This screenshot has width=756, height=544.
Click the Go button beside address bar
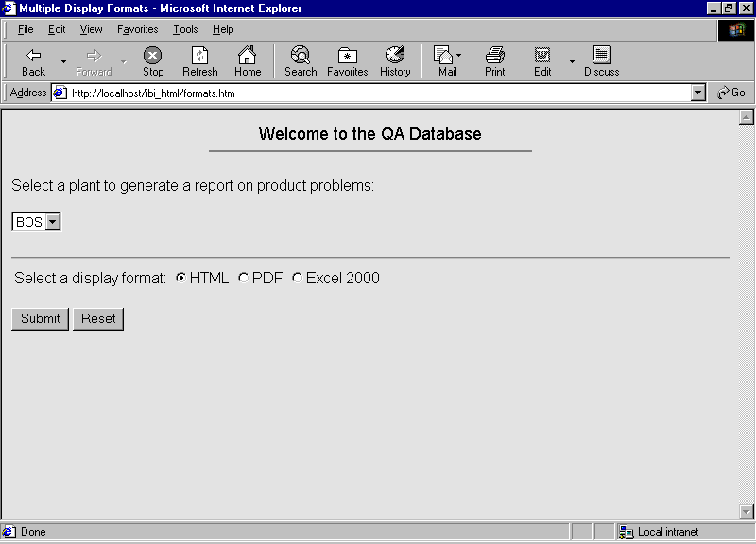[730, 93]
